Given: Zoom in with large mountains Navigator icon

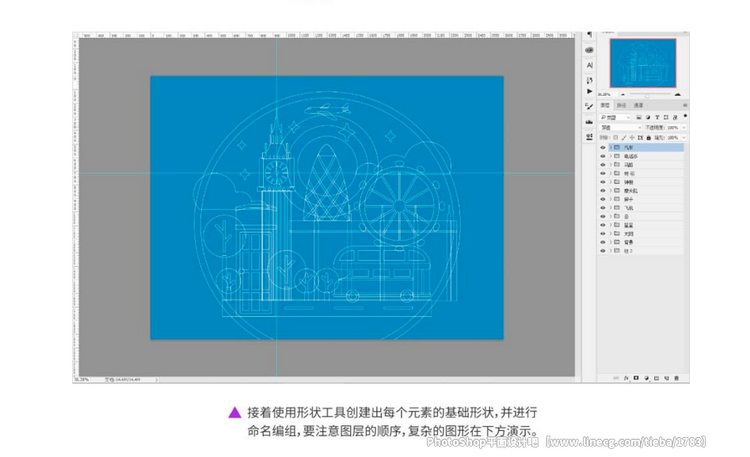Looking at the screenshot, I should (678, 94).
